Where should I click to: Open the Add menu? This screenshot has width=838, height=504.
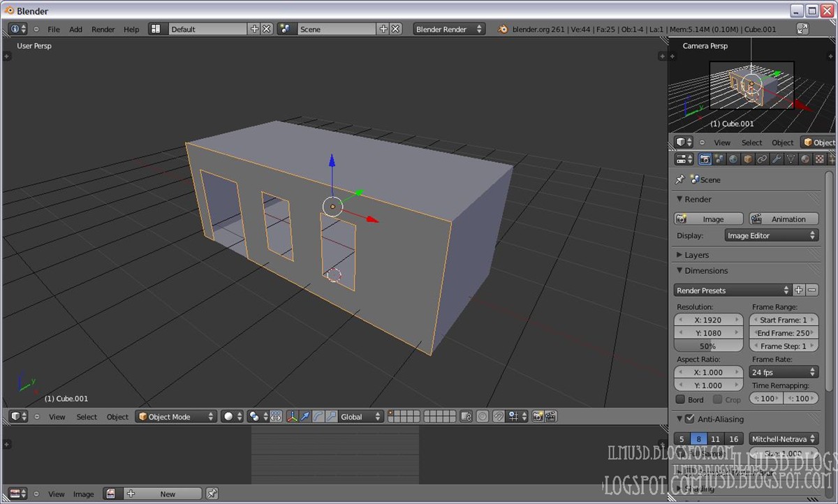(x=75, y=29)
